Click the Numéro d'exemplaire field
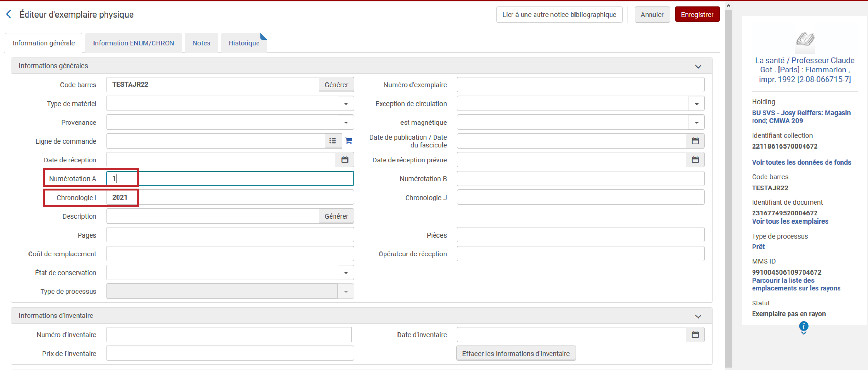Image resolution: width=868 pixels, height=370 pixels. point(580,85)
